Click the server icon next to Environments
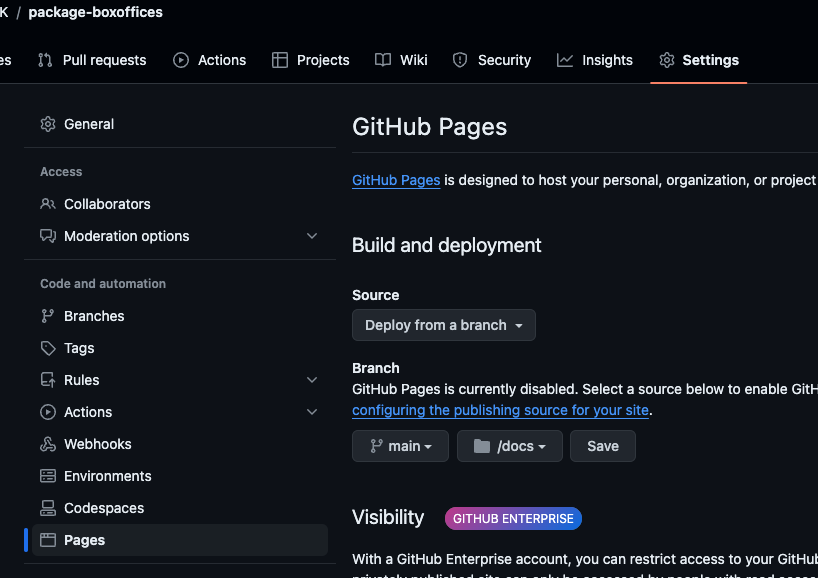This screenshot has height=578, width=818. tap(48, 476)
